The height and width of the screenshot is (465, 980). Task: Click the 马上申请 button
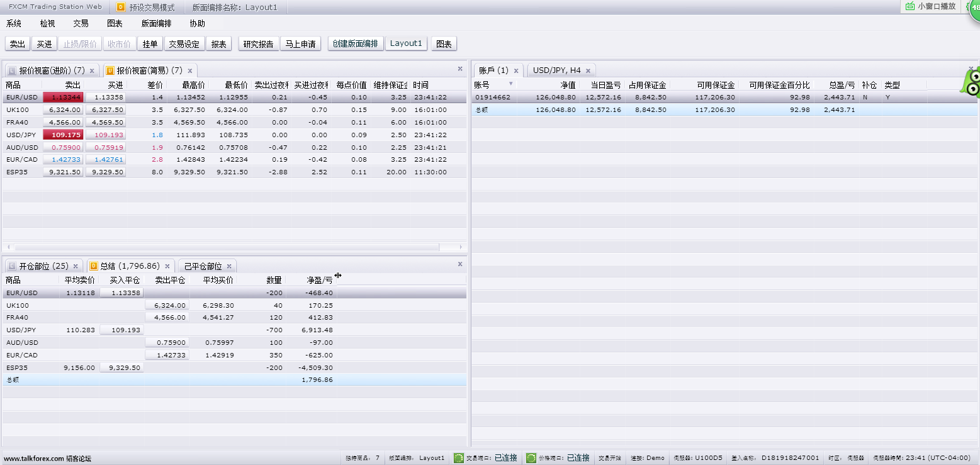[x=300, y=44]
